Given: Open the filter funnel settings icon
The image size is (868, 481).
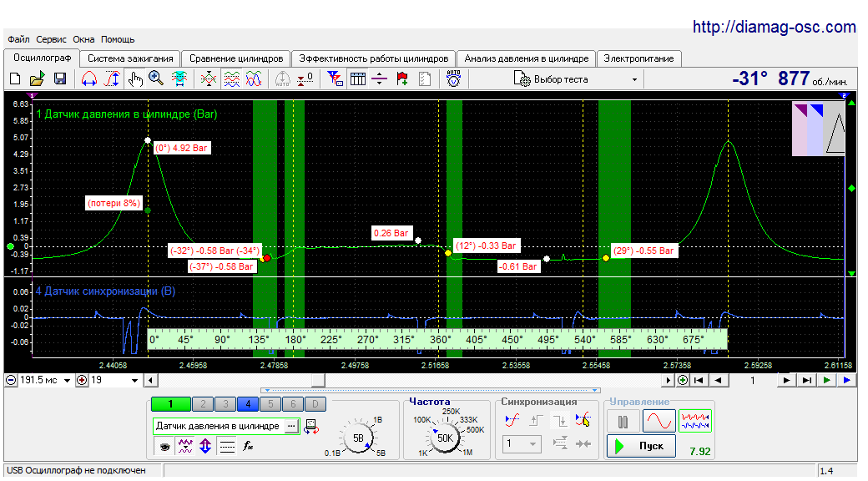Looking at the screenshot, I should pyautogui.click(x=335, y=79).
